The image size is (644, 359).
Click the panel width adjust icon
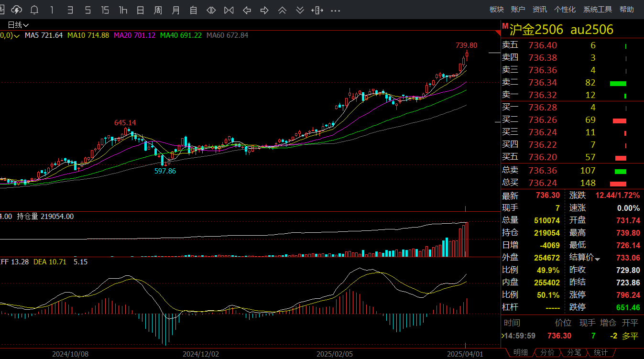317,10
